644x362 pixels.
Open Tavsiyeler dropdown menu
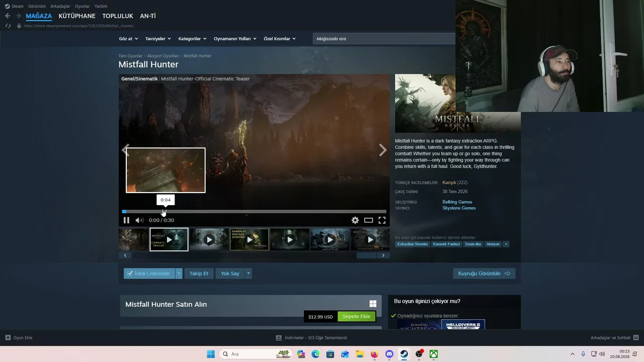tap(158, 39)
